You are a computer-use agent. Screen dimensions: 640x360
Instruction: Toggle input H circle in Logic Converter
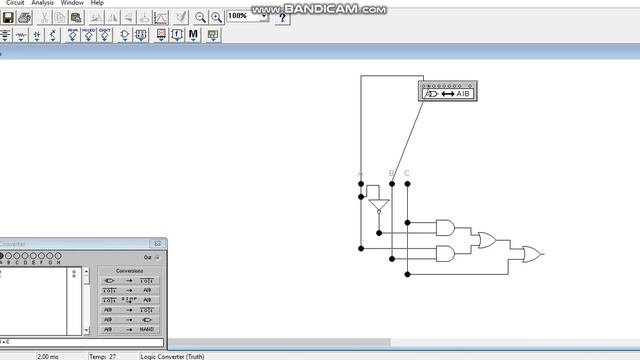click(x=58, y=256)
